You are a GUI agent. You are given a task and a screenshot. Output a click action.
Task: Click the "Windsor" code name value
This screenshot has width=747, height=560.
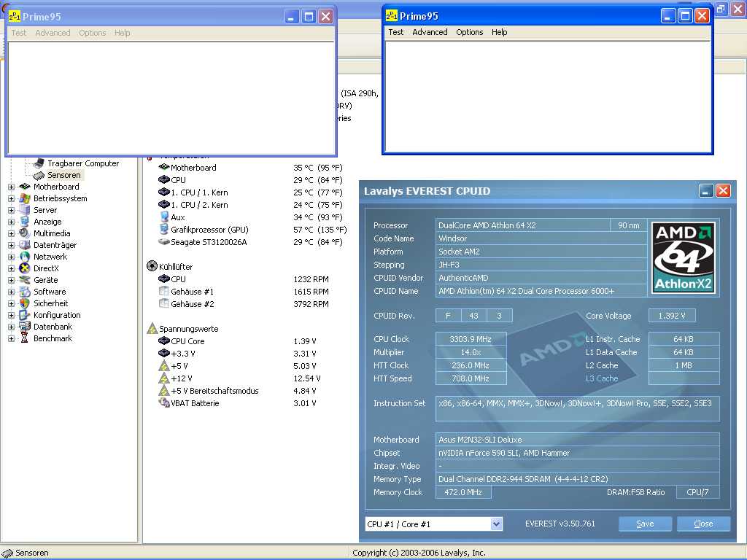click(452, 238)
